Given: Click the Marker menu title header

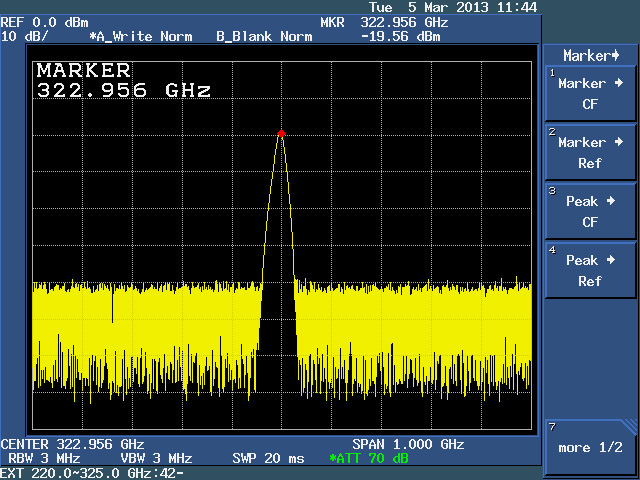Looking at the screenshot, I should 590,55.
